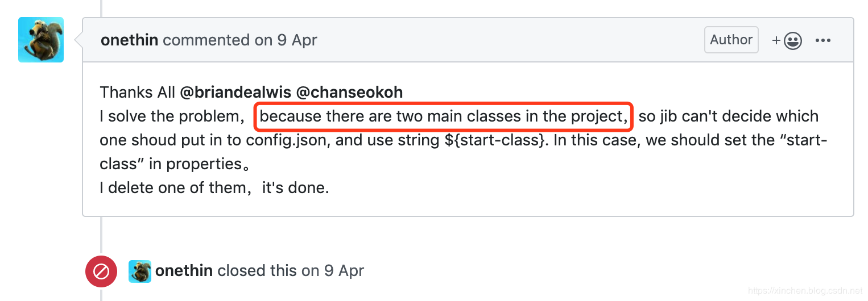868x301 pixels.
Task: Click the red closed-issue circle icon
Action: pos(101,271)
